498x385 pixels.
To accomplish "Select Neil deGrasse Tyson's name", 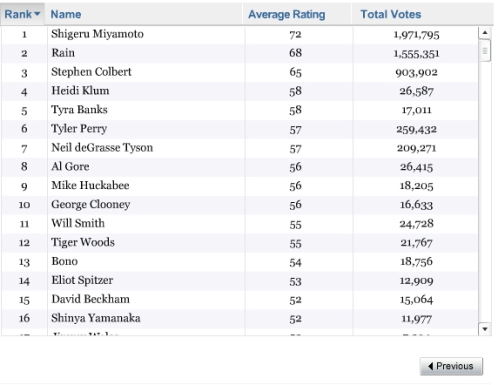I will pos(102,148).
